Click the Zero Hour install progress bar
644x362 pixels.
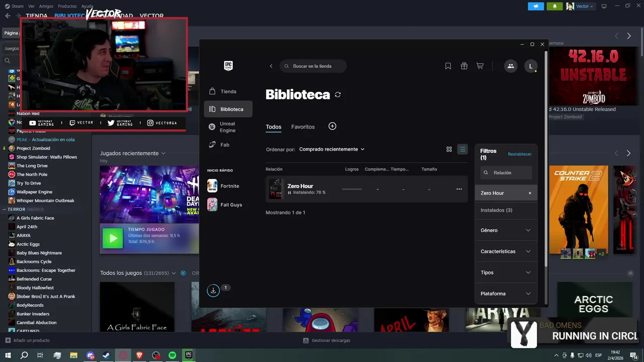[352, 190]
